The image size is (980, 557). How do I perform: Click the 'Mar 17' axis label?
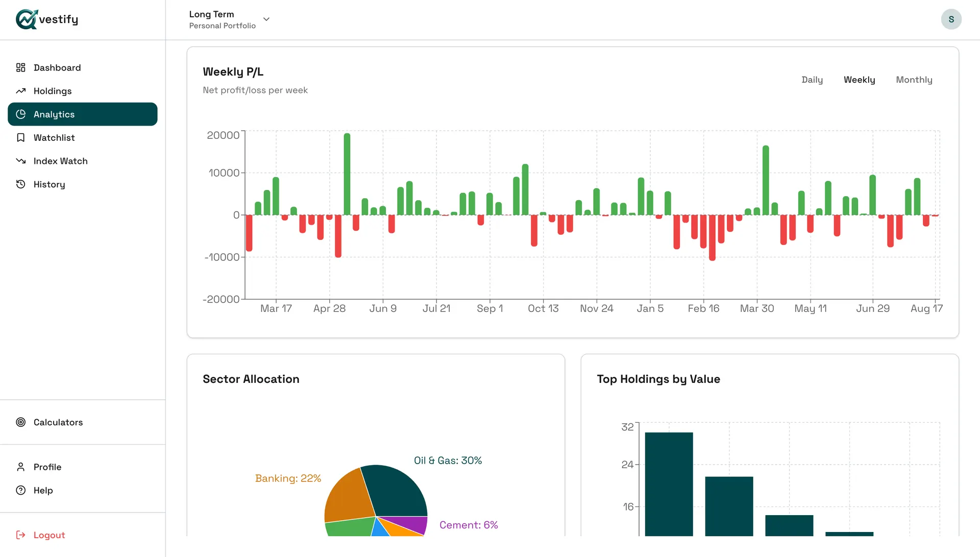pyautogui.click(x=276, y=308)
